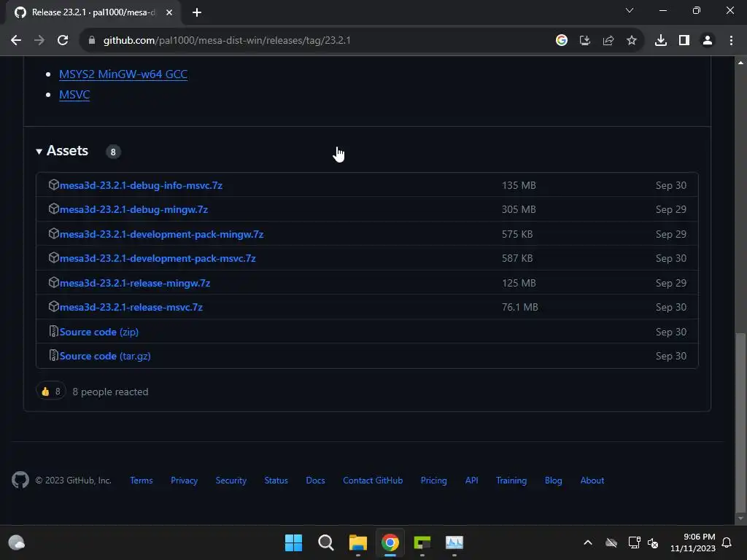Open Chrome profile menu
The height and width of the screenshot is (560, 747).
[708, 41]
